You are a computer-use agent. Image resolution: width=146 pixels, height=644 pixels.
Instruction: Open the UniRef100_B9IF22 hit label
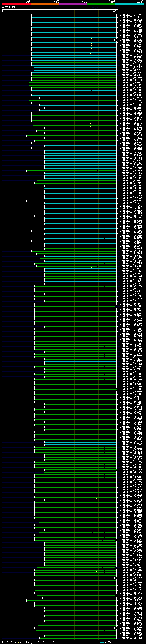[131, 20]
